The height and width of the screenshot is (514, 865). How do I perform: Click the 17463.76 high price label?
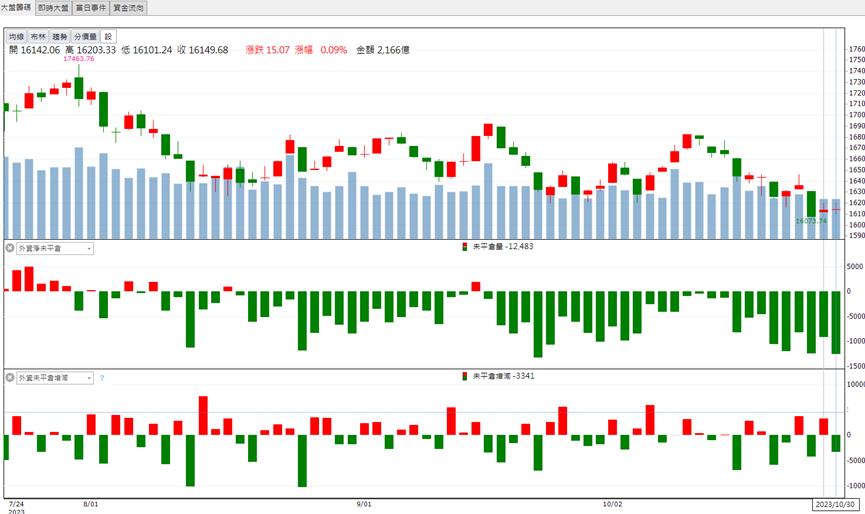click(x=79, y=58)
